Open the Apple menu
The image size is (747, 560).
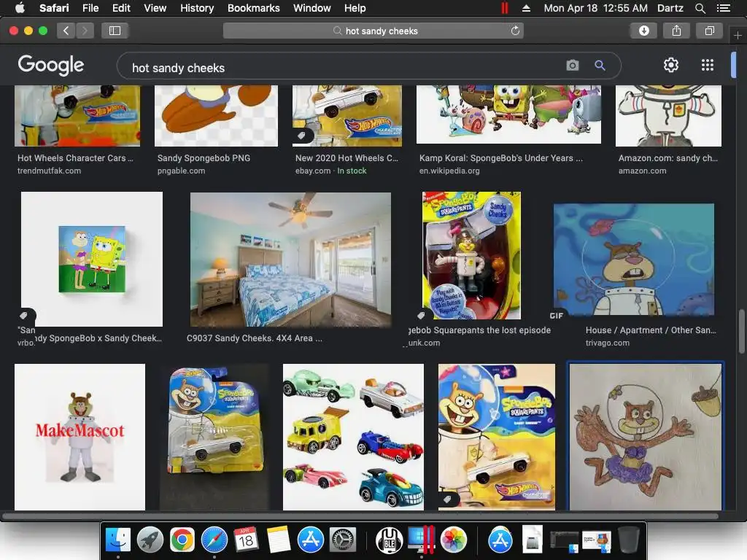(20, 8)
